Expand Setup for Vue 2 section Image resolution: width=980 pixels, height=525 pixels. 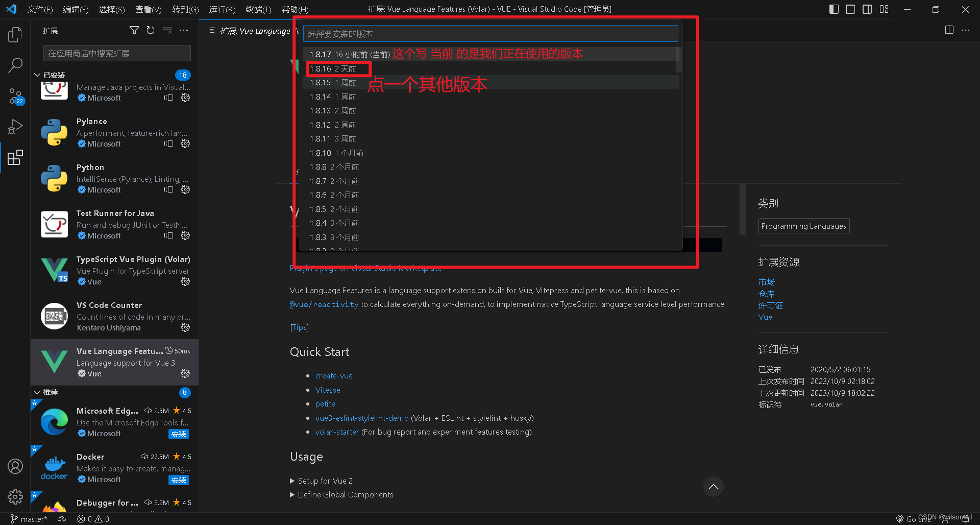(321, 481)
